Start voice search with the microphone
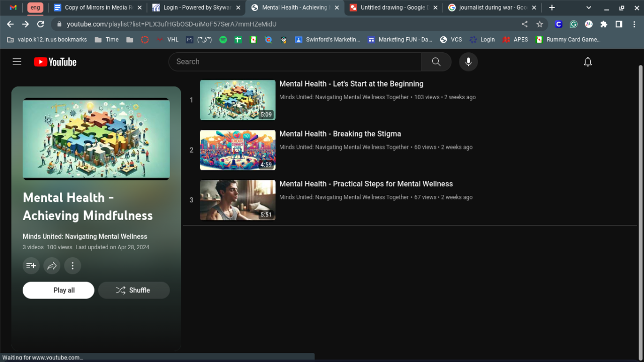Image resolution: width=644 pixels, height=362 pixels. click(x=468, y=61)
